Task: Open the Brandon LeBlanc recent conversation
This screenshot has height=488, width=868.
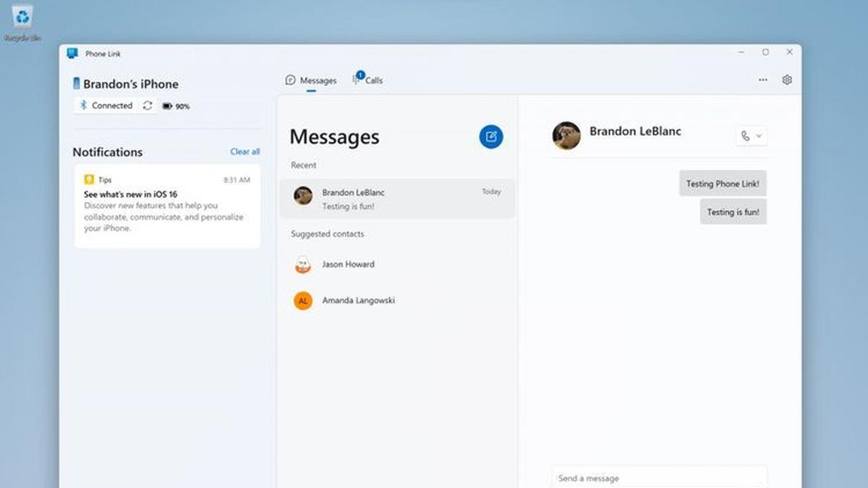Action: coord(397,199)
